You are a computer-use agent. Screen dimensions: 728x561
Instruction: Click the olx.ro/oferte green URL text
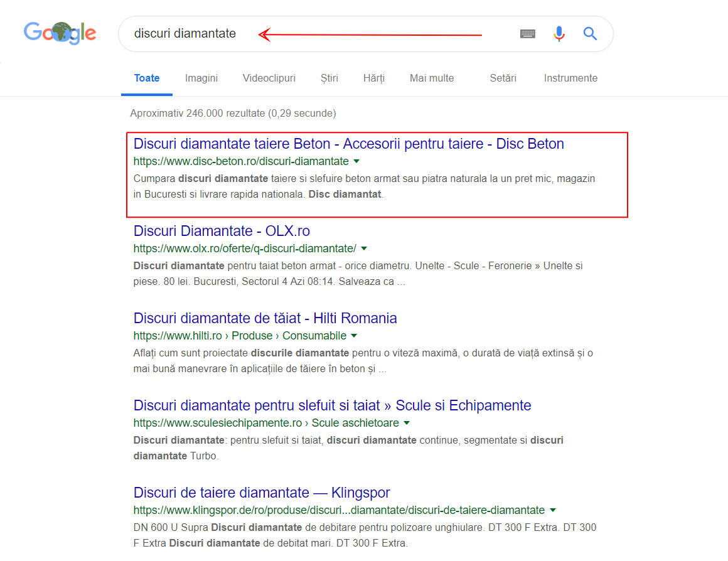[x=245, y=248]
